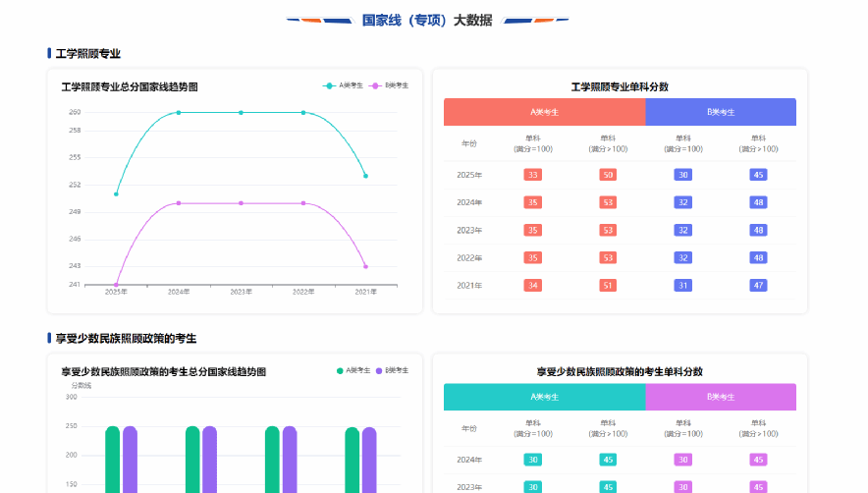Click the A类考生 data point at 2021年
Image resolution: width=868 pixels, height=493 pixels.
365,176
